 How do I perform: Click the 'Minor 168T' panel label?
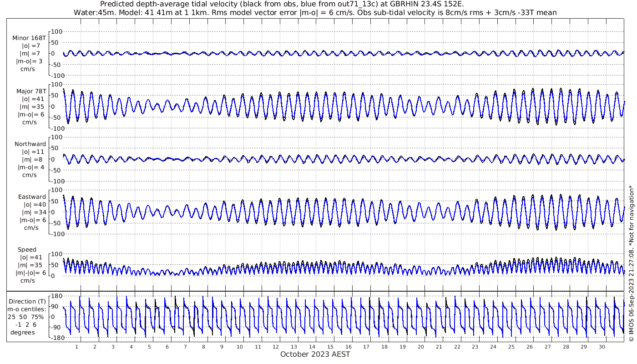click(x=29, y=38)
